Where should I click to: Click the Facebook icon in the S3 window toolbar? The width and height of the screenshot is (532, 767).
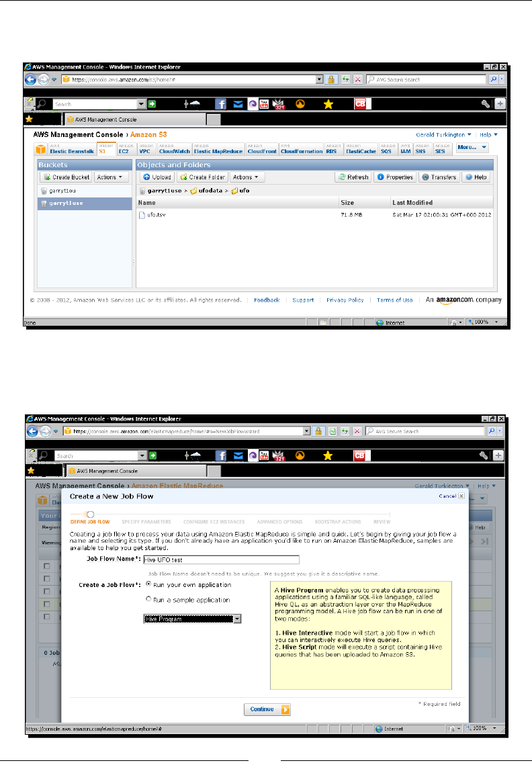pos(221,103)
